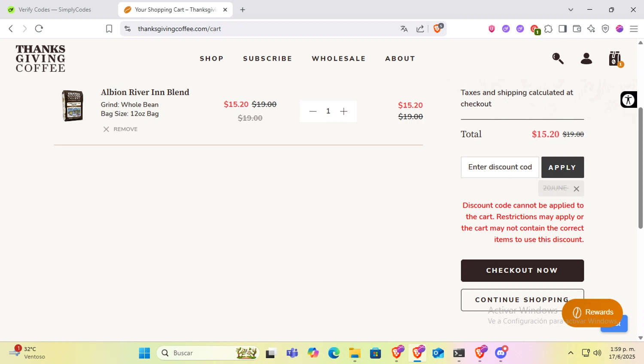Open Microsoft Teams from taskbar

[x=292, y=353]
